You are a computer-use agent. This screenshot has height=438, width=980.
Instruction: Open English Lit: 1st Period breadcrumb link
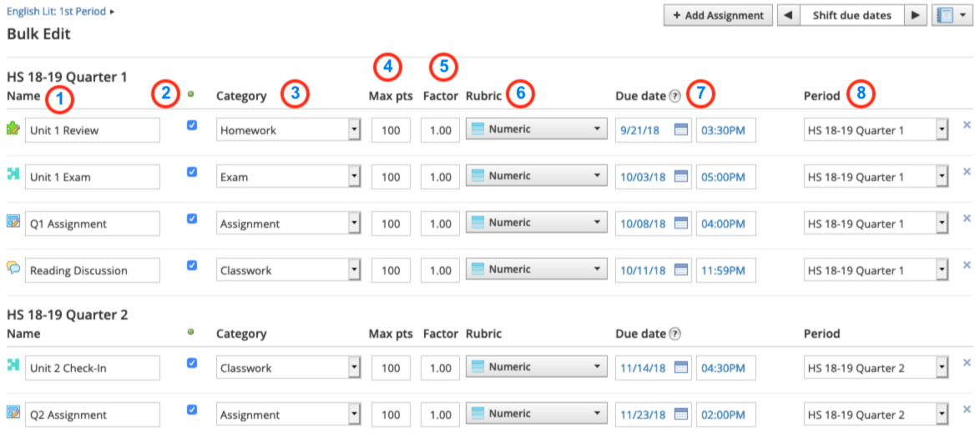[x=57, y=12]
